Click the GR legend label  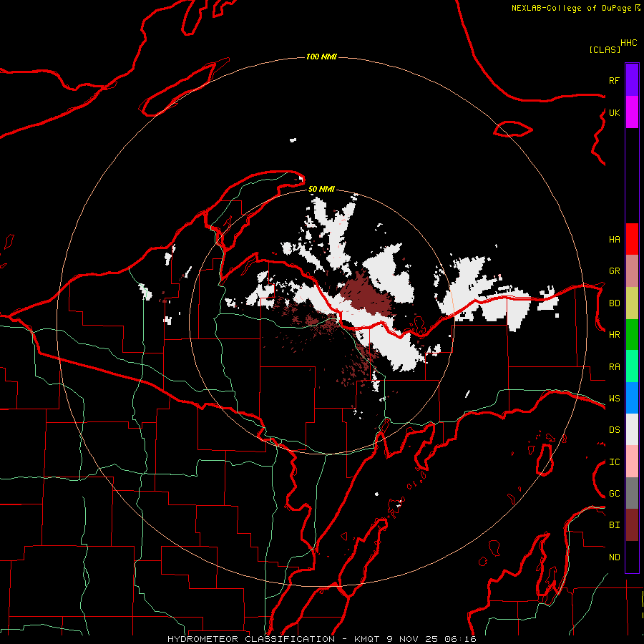point(614,271)
